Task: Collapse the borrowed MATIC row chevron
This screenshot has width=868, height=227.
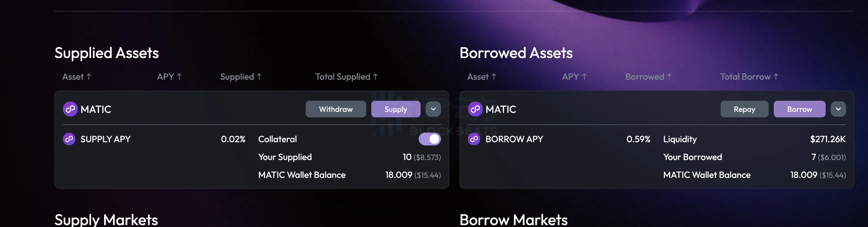Action: [x=838, y=109]
